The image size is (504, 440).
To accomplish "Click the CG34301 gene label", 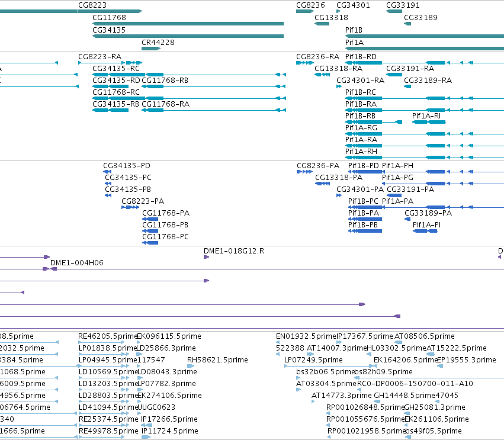I will (x=353, y=5).
